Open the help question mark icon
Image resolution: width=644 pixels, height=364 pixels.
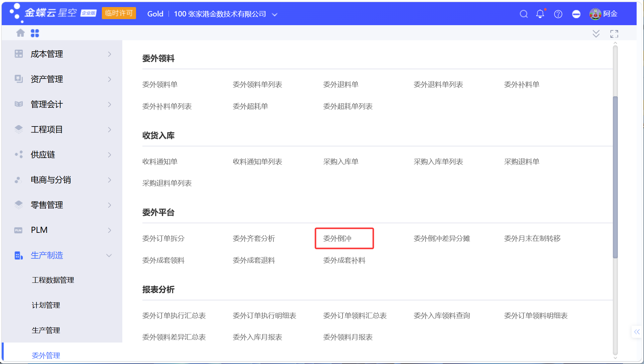558,14
